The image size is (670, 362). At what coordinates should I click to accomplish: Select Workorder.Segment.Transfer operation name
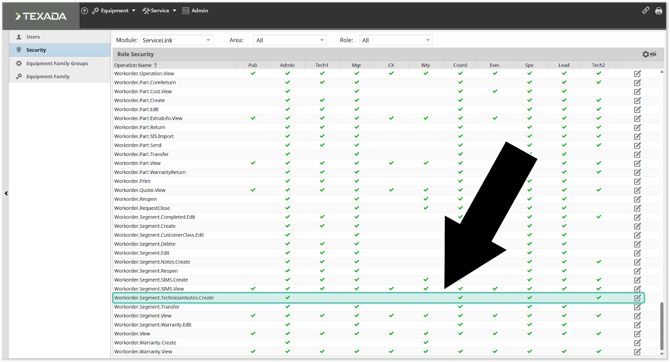(147, 307)
